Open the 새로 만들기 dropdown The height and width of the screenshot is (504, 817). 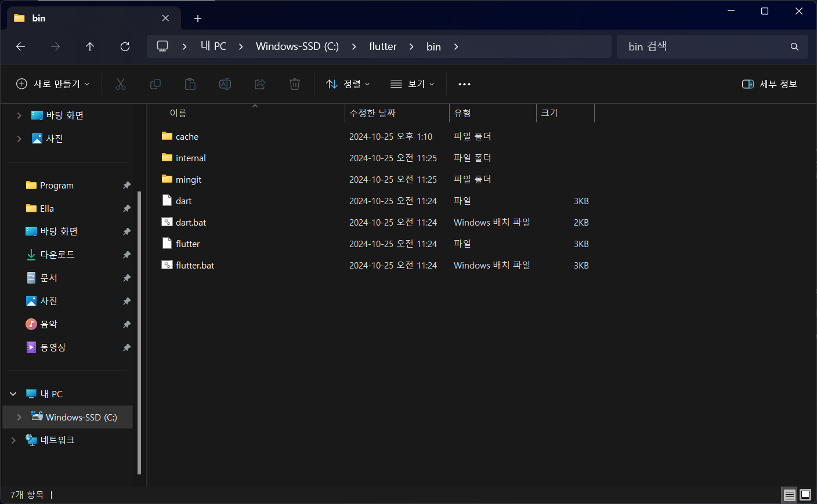tap(53, 84)
